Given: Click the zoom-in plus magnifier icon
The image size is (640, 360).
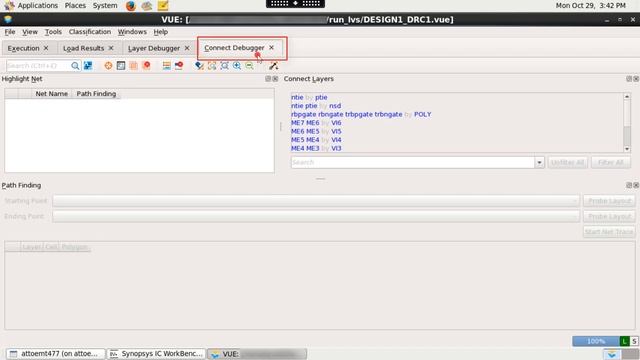Looking at the screenshot, I should (237, 66).
